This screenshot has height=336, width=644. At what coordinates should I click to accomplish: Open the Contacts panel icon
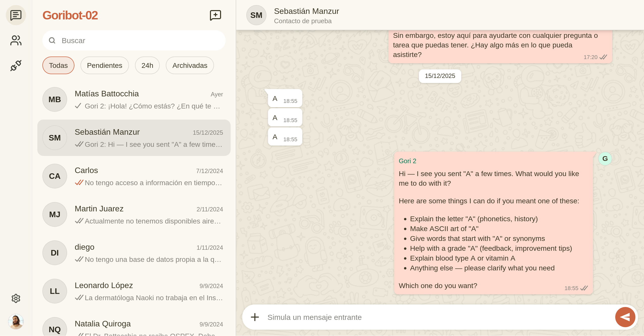tap(16, 40)
